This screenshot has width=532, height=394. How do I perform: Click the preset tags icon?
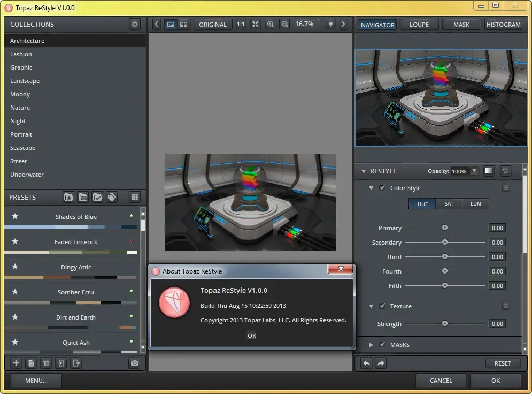tap(112, 197)
